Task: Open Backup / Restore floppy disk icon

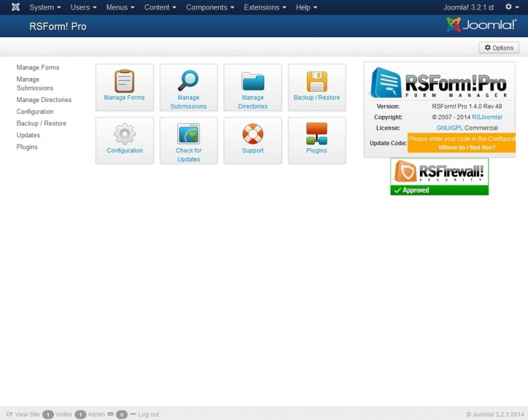Action: pos(317,82)
